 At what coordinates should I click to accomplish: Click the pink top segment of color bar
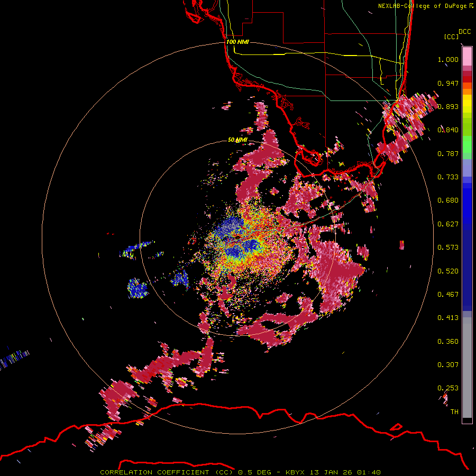pos(467,57)
